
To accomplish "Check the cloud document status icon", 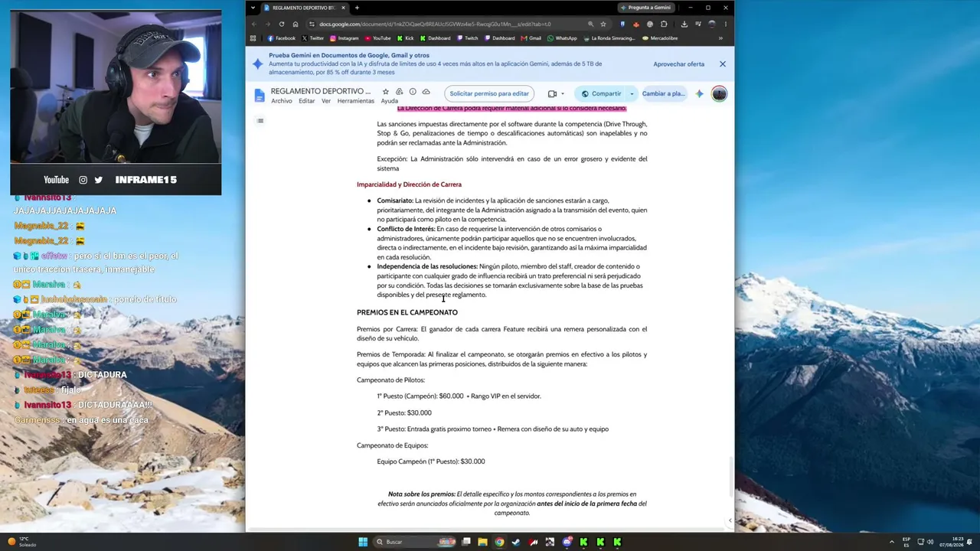I will (426, 92).
